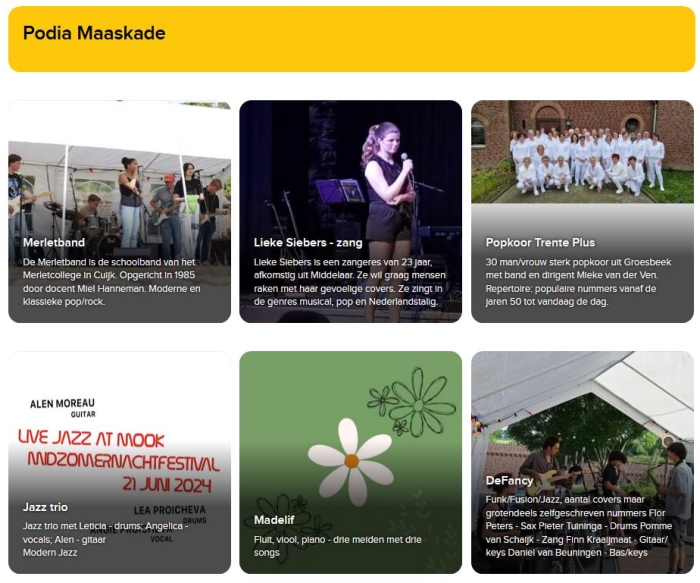This screenshot has height=583, width=700.
Task: Click the white daisy flower illustration
Action: [x=351, y=462]
